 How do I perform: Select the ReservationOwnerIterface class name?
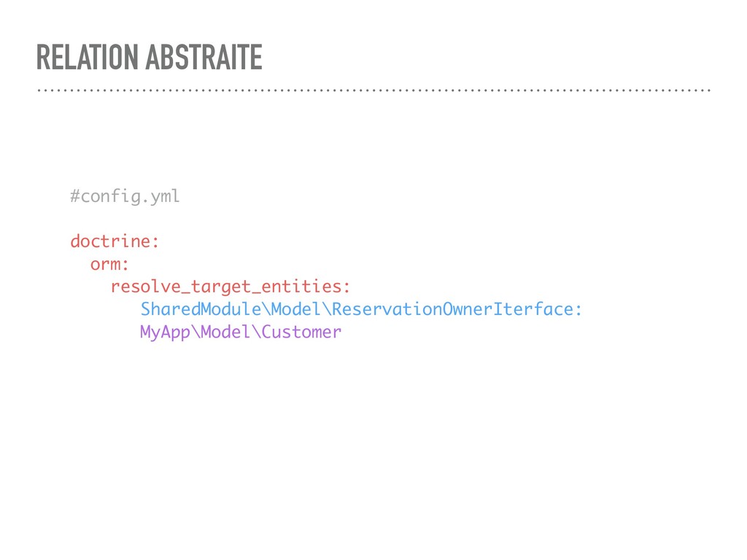coord(452,309)
